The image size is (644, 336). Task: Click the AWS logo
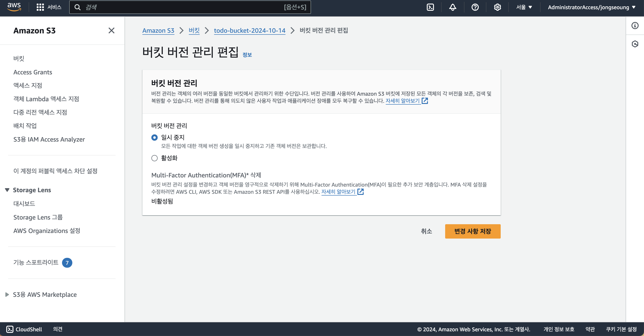pos(14,7)
